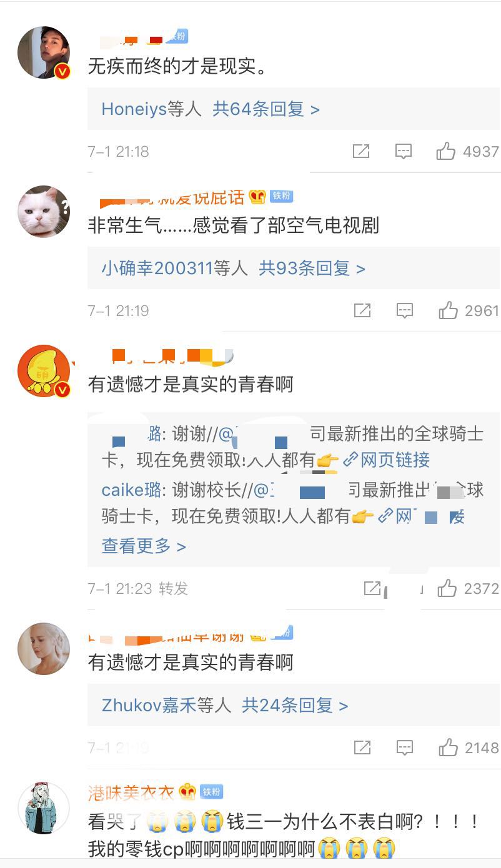Tap comment icon on 7-1 21:18 comment
Screen dimensions: 501x868
tap(404, 151)
